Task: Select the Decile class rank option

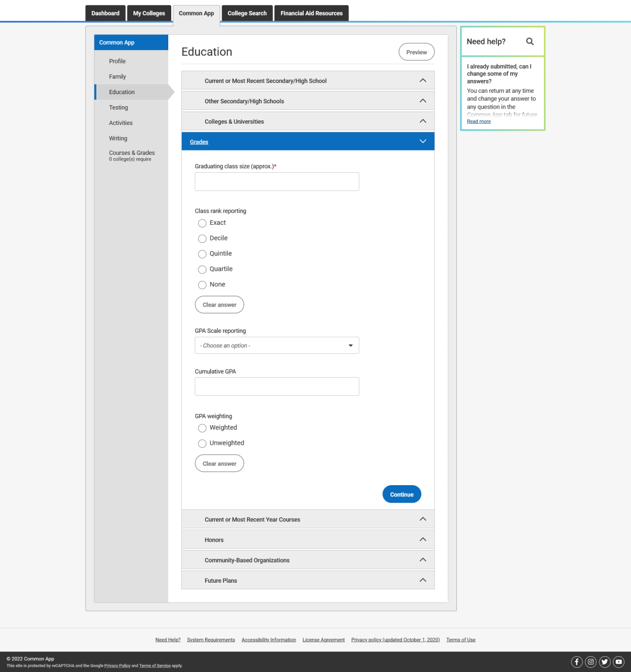Action: coord(202,239)
